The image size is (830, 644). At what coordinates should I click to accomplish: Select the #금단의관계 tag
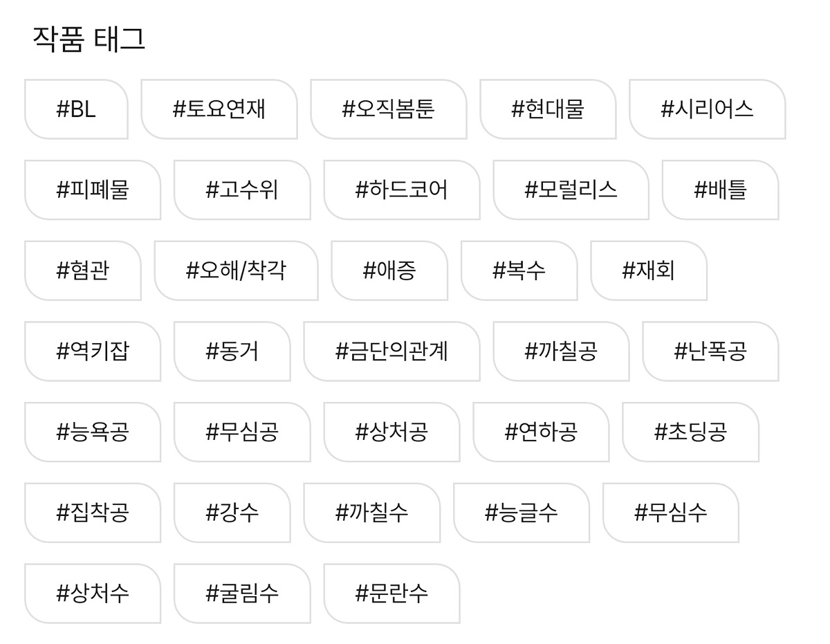(x=391, y=351)
